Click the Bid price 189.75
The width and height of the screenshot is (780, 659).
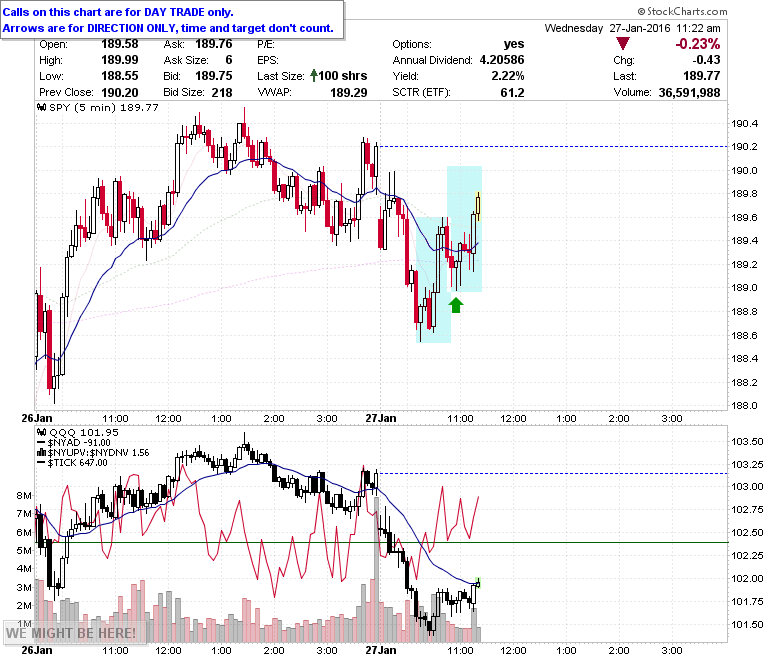(214, 76)
